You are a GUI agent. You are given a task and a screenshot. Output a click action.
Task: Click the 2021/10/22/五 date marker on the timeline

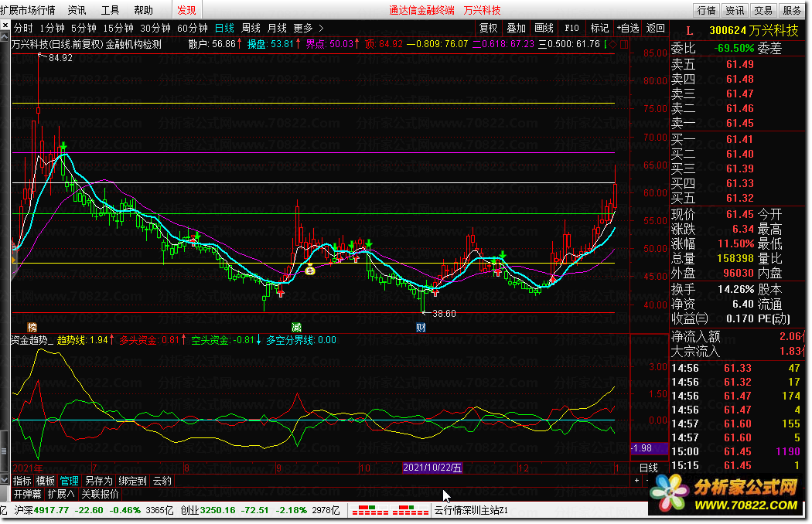coord(432,468)
